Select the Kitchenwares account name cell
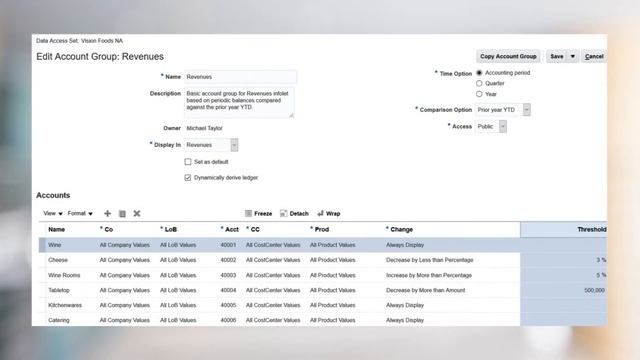 (65, 305)
